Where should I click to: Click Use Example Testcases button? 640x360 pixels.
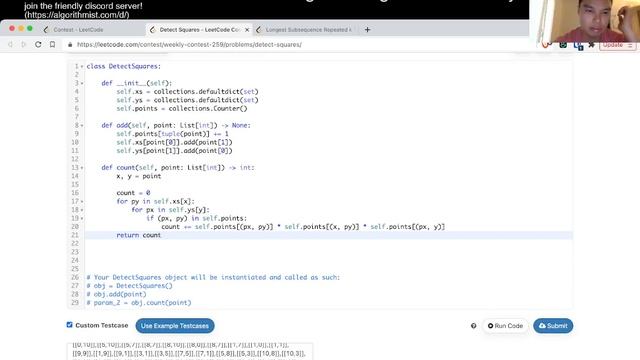(175, 326)
